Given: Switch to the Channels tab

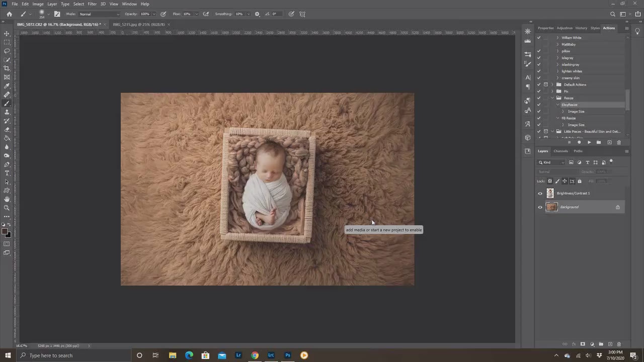Looking at the screenshot, I should [560, 151].
